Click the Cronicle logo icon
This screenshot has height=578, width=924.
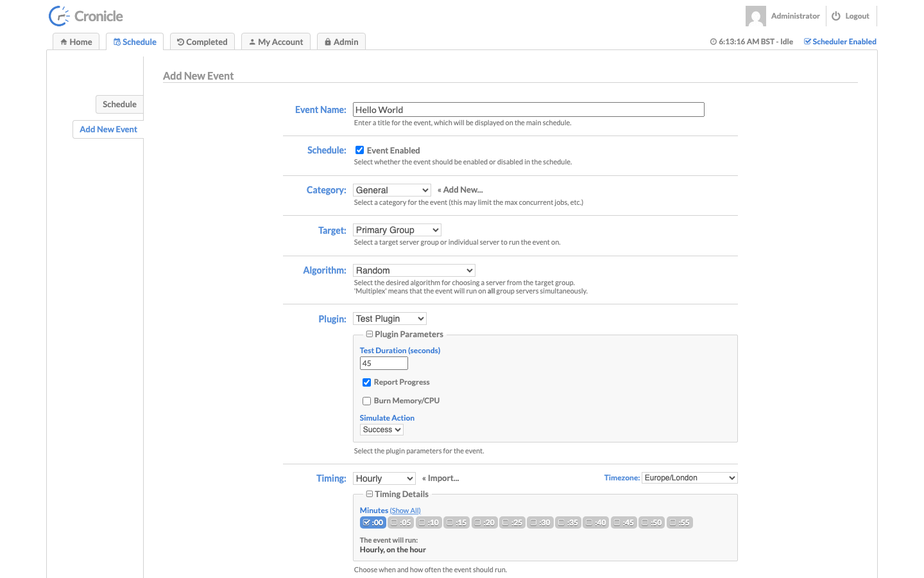[59, 16]
